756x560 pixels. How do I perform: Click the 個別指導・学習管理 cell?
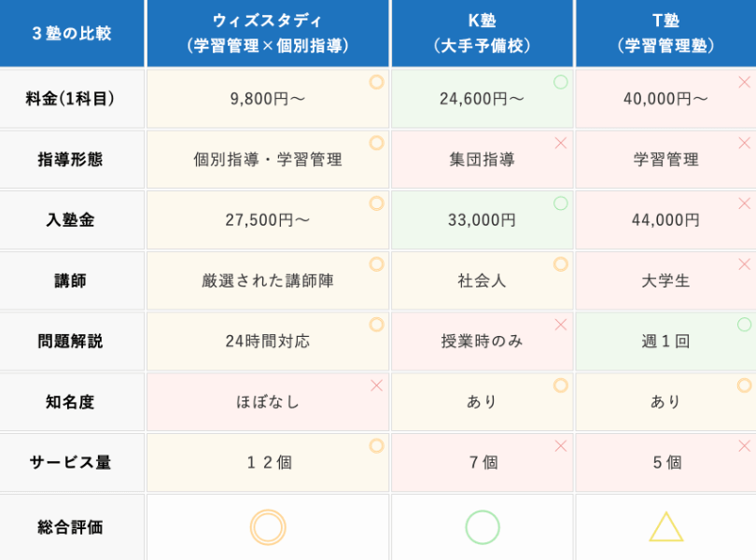coord(268,160)
